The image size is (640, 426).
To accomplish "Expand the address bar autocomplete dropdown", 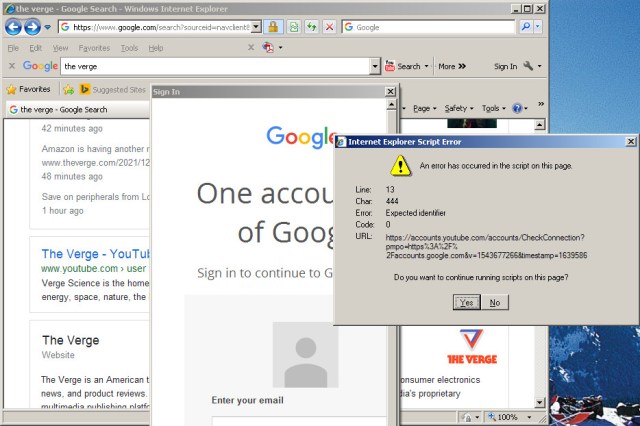I will 256,27.
